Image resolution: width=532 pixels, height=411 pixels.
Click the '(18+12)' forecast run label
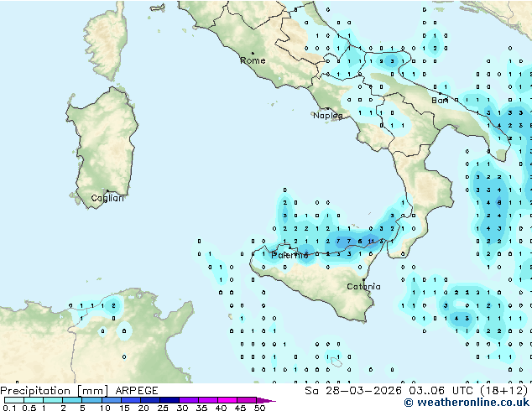coord(504,391)
